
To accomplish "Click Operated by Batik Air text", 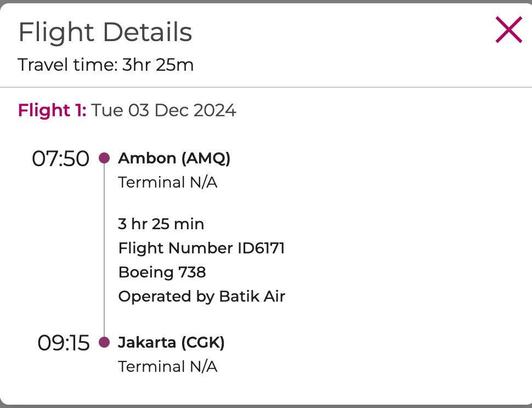I will (x=202, y=296).
